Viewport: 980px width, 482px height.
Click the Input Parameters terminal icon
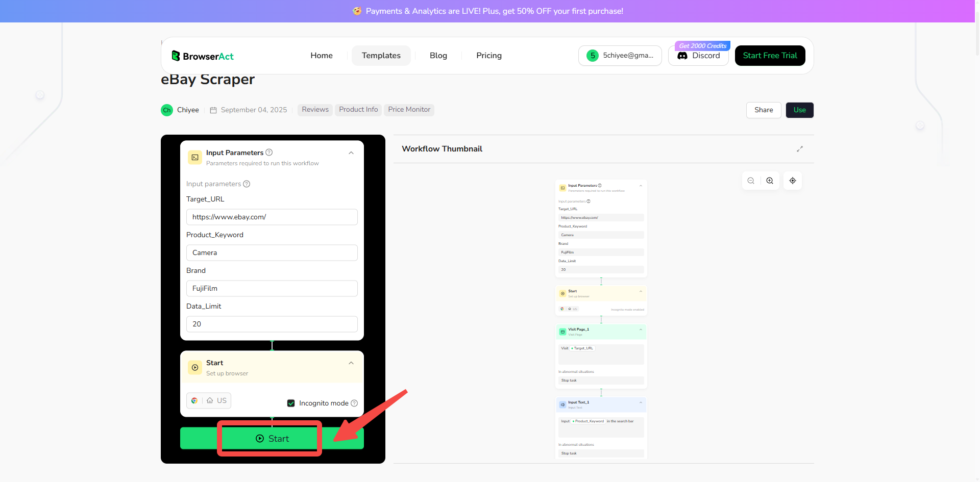tap(195, 158)
